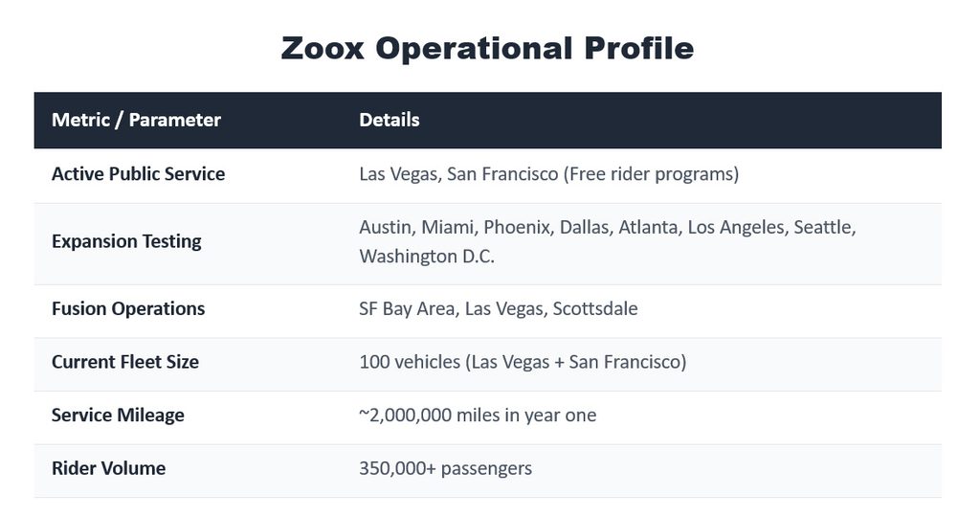Image resolution: width=980 pixels, height=517 pixels.
Task: Click the word Scottsdale in Fusion row
Action: click(x=595, y=309)
